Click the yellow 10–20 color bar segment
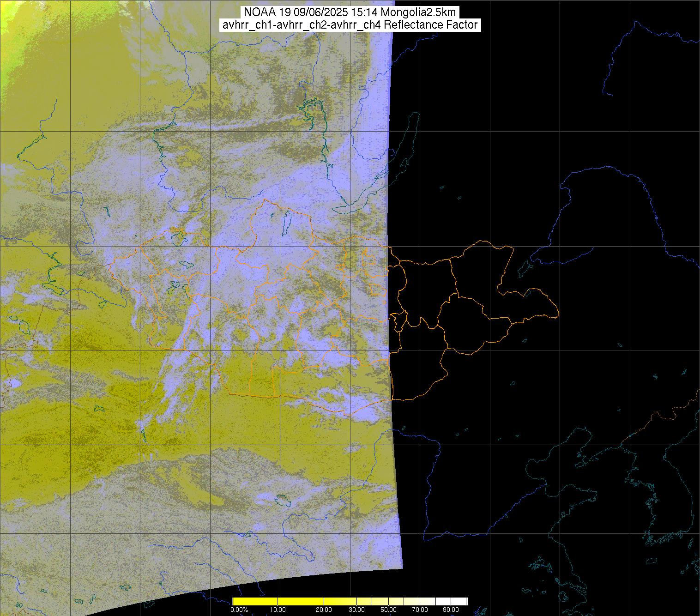Screen dimensions: 700x616 point(301,601)
